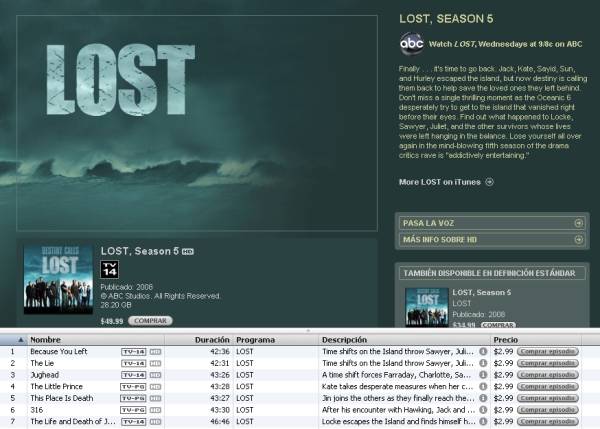Buy HD season with the $49.99 Comprar button
The height and width of the screenshot is (429, 600).
150,321
